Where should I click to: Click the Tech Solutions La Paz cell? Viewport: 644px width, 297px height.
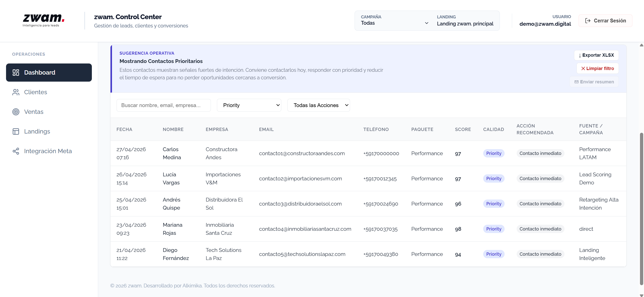point(223,254)
